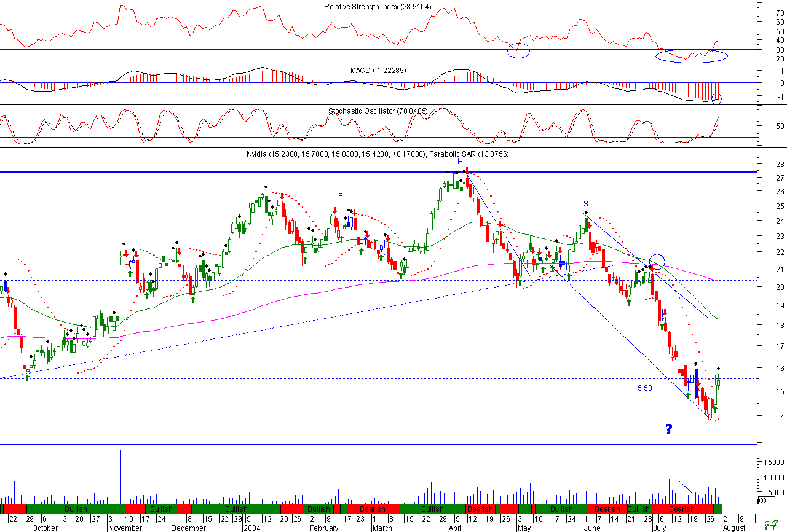Select the S shoulder label near February
Screen dimensions: 787x532
pyautogui.click(x=340, y=195)
